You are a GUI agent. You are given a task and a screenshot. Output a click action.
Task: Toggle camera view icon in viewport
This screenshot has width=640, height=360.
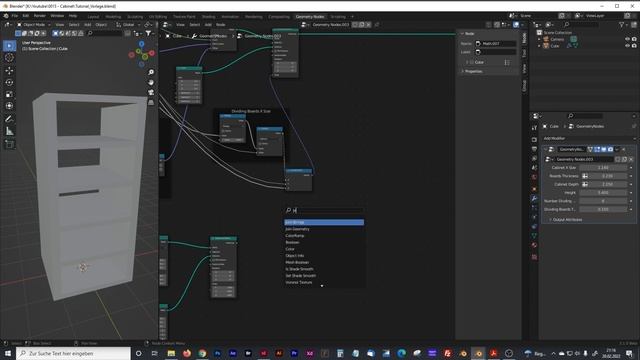pyautogui.click(x=151, y=93)
